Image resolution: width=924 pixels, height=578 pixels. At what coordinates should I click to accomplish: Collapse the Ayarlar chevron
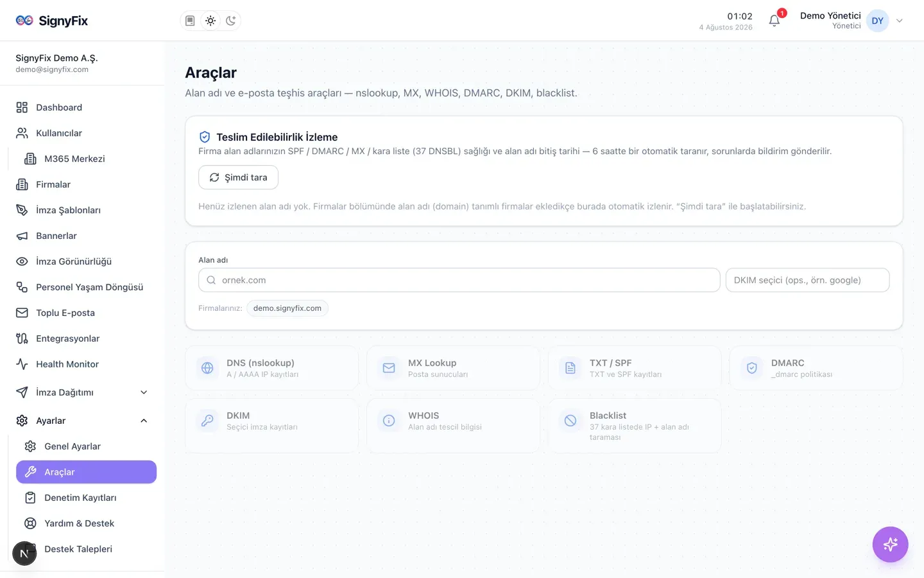click(144, 421)
